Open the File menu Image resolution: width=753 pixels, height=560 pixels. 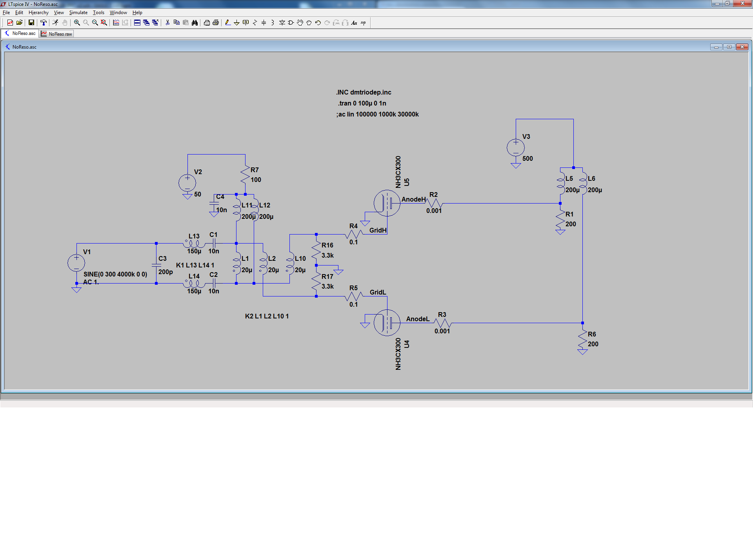(x=6, y=13)
